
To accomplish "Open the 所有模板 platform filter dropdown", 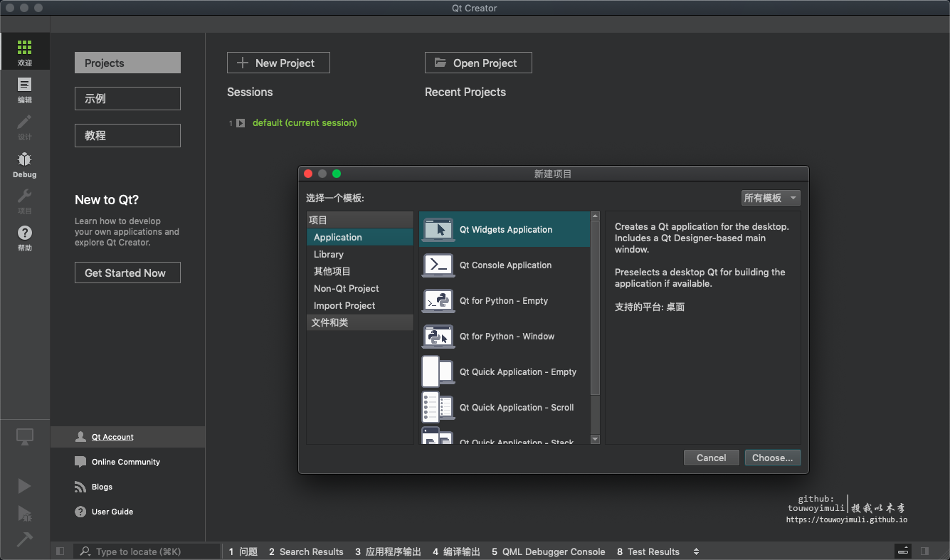I will pyautogui.click(x=771, y=198).
